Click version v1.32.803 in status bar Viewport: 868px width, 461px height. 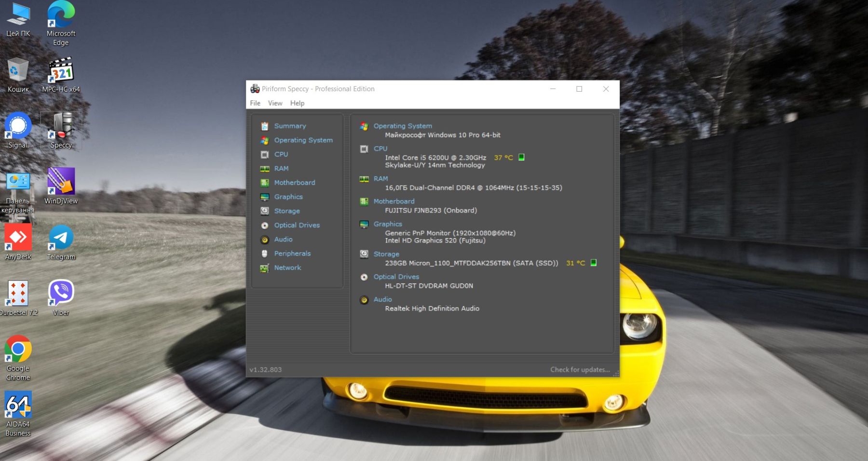point(266,369)
